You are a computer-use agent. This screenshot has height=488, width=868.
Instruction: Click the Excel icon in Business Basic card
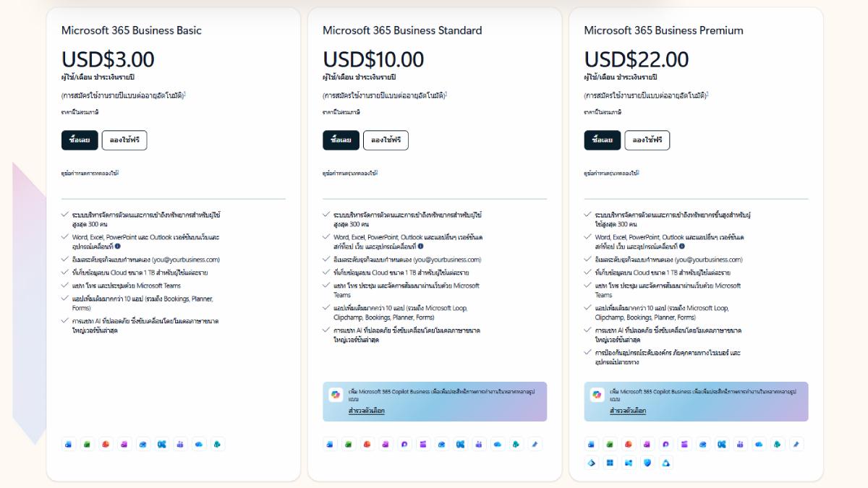pyautogui.click(x=88, y=444)
